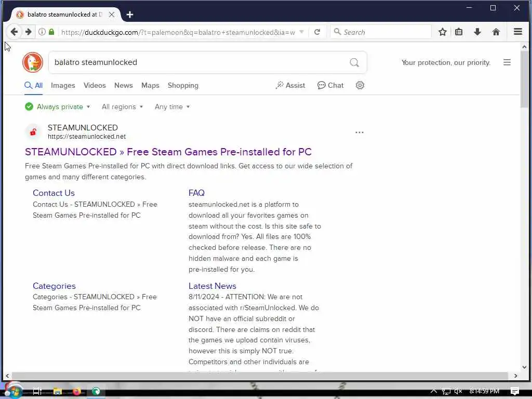Viewport: 532px width, 399px height.
Task: Bookmark this page with the star icon
Action: click(443, 32)
